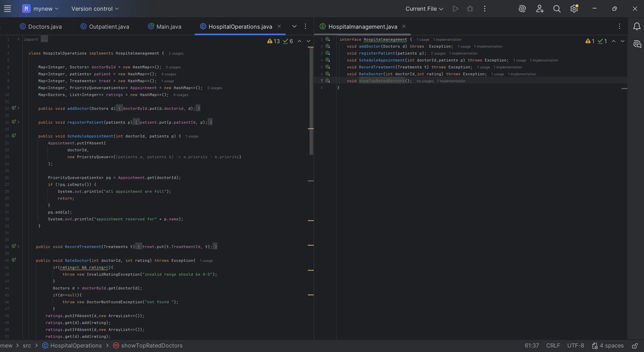Expand folded RecordTreatment method body
This screenshot has width=644, height=352.
coord(18,247)
